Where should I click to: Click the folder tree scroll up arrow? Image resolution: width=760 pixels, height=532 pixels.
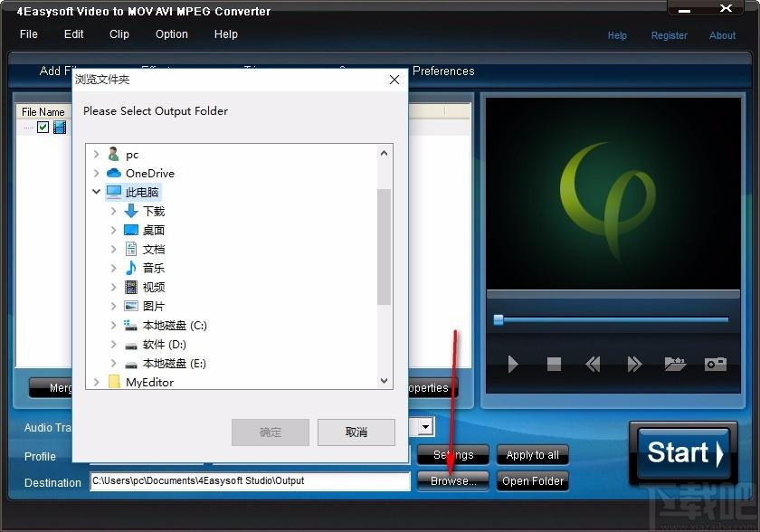click(x=384, y=153)
